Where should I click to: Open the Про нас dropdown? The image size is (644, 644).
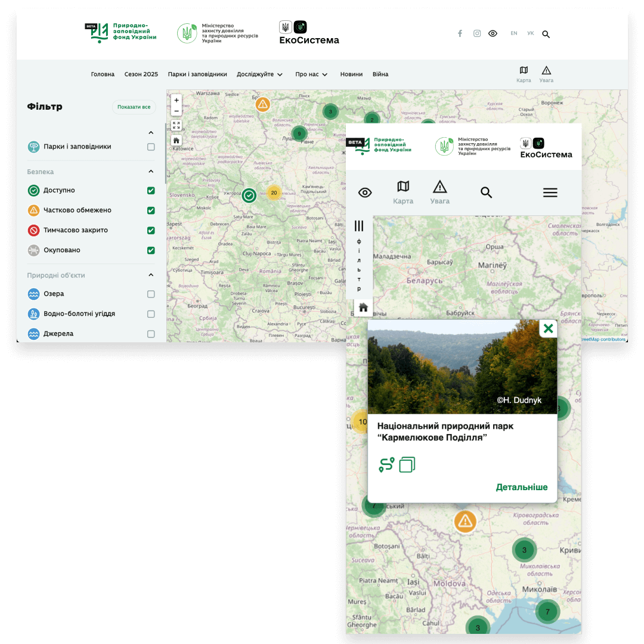point(311,75)
